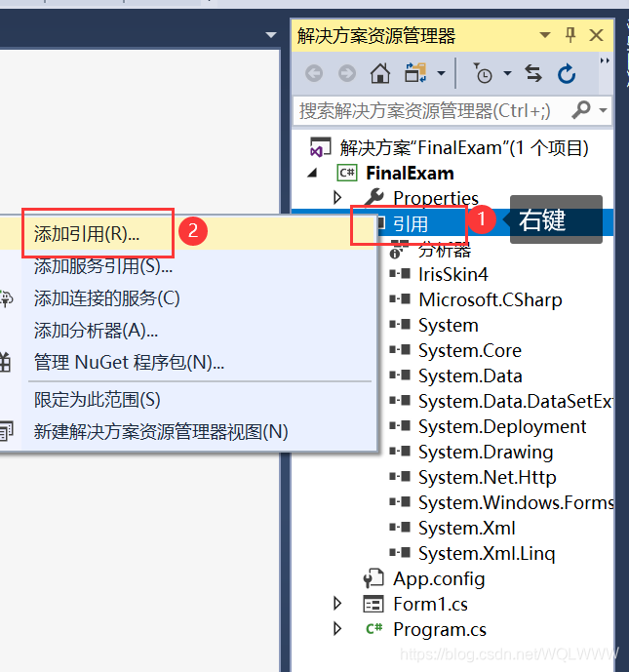Click the pending changes filter clock icon
The width and height of the screenshot is (629, 672).
coord(483,73)
